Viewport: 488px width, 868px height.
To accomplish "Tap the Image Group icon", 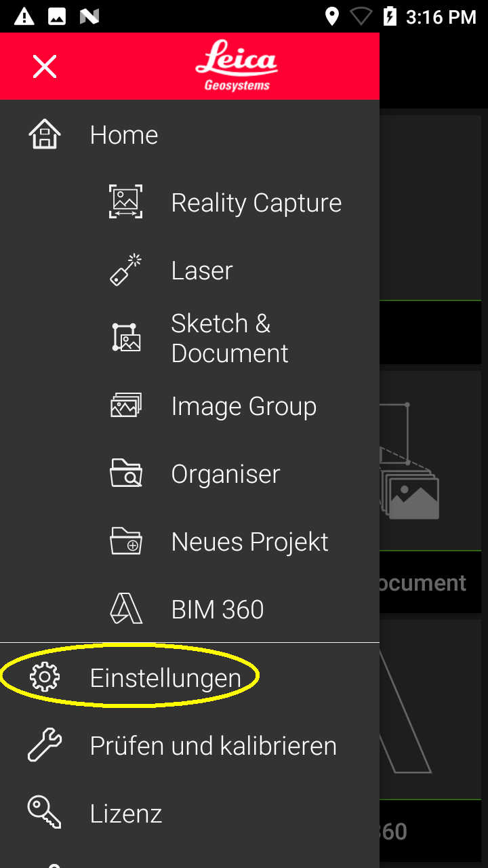I will coord(126,406).
